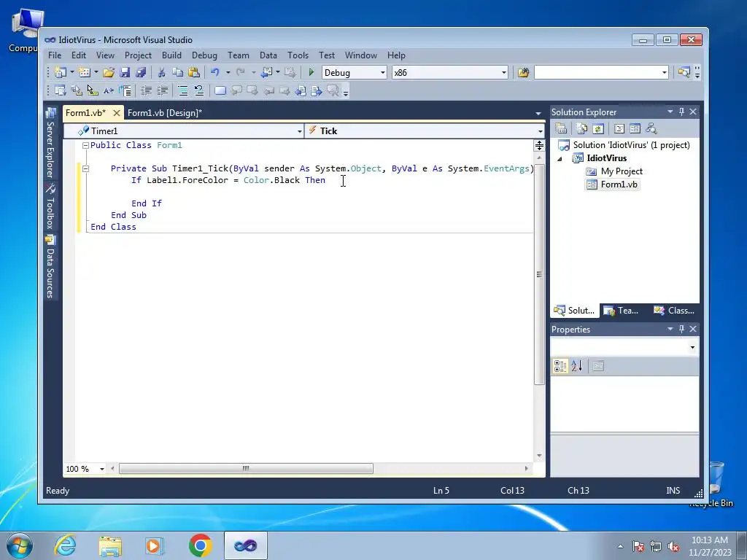Click the editor horizontal scrollbar thumb
747x560 pixels.
[246, 469]
